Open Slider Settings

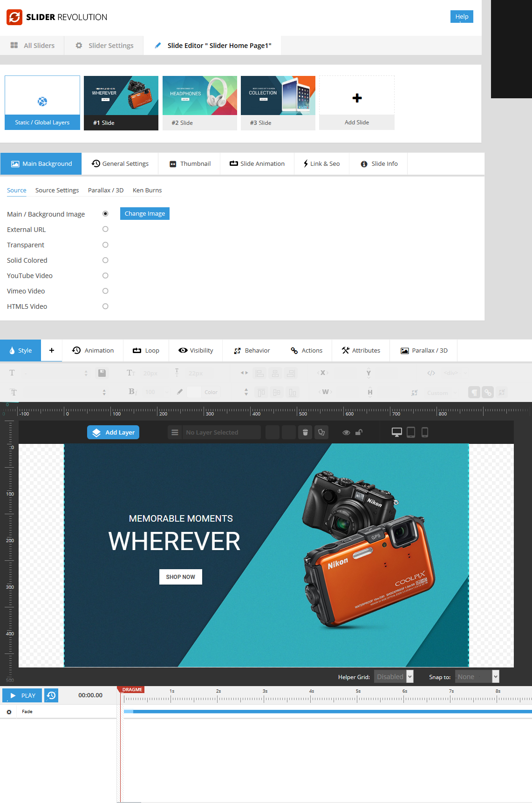(104, 45)
